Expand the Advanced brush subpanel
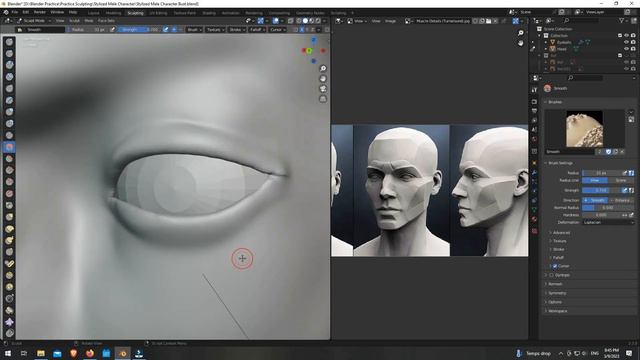640x360 pixels. [561, 233]
